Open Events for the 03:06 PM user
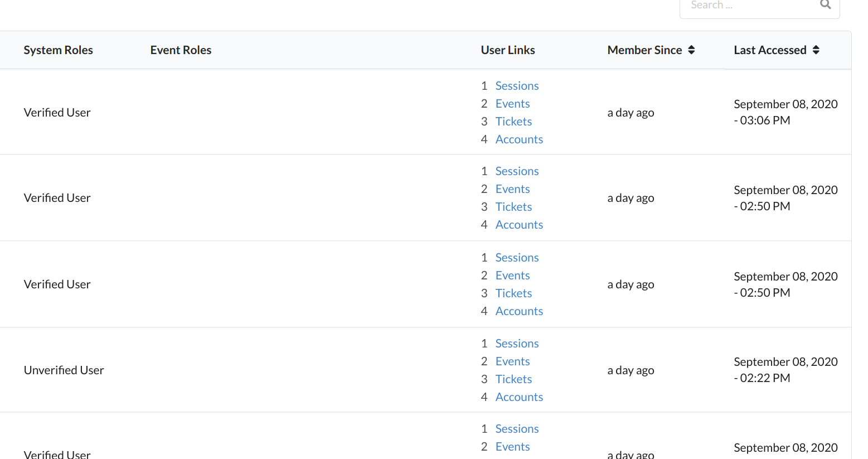 point(513,104)
